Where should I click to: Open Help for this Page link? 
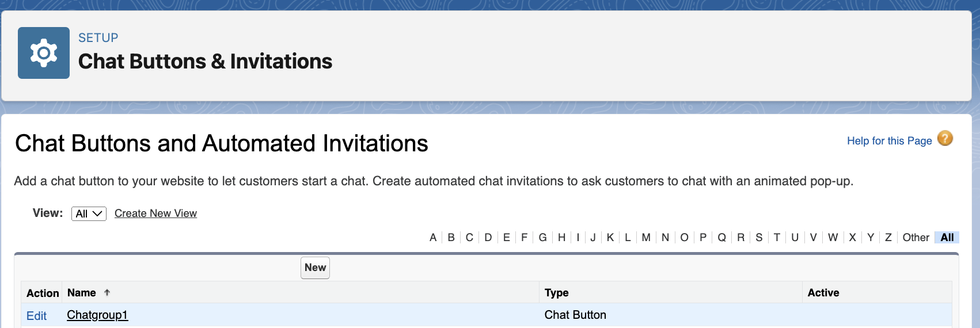click(x=889, y=141)
